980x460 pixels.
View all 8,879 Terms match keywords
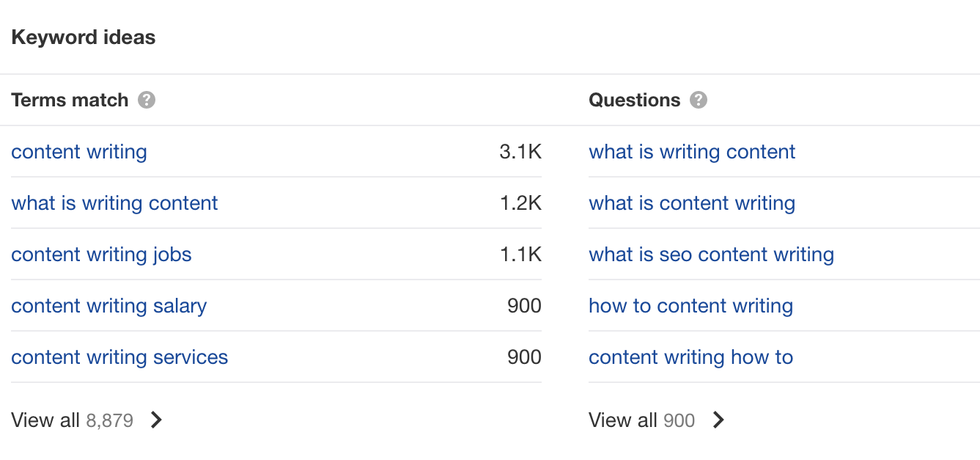tap(72, 420)
